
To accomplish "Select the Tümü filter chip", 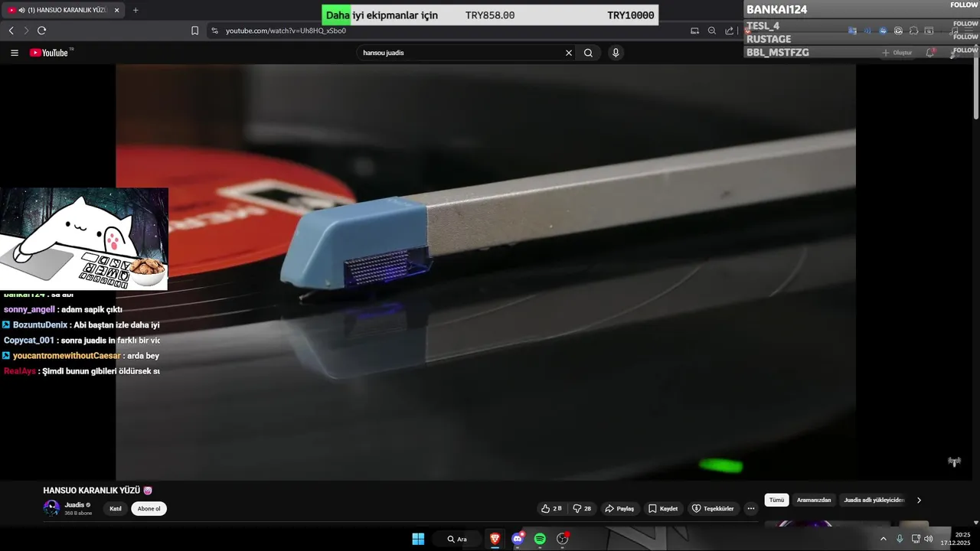I will tap(776, 500).
